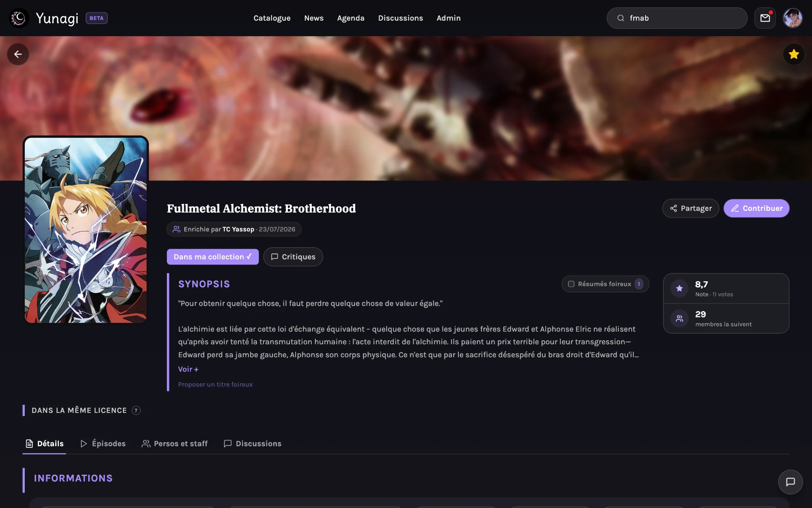Click the Fullmetal Alchemist cover poster

[x=86, y=230]
